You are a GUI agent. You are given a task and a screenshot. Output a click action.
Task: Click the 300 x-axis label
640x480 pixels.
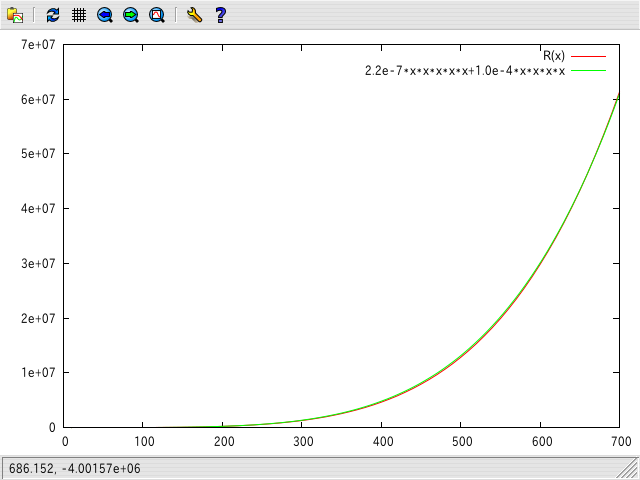coord(303,441)
